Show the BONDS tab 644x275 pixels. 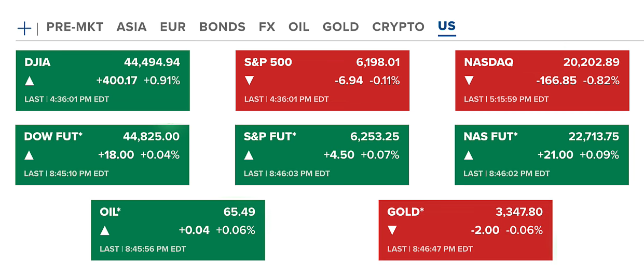[x=222, y=27]
